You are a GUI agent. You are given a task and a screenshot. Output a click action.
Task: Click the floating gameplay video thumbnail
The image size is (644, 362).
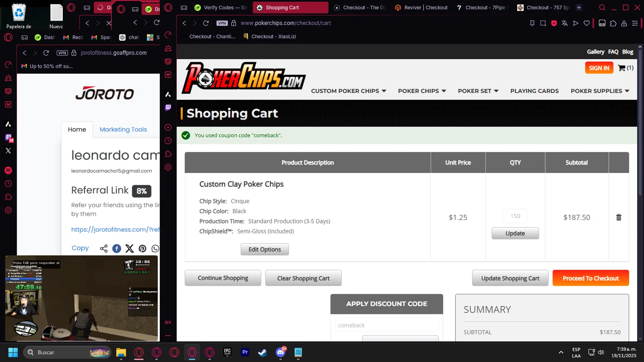click(82, 298)
